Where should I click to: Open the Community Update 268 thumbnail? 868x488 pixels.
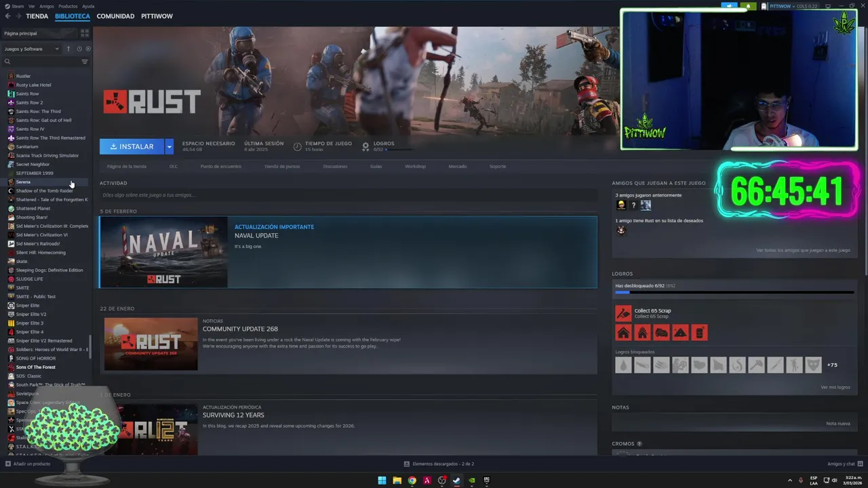(x=151, y=344)
